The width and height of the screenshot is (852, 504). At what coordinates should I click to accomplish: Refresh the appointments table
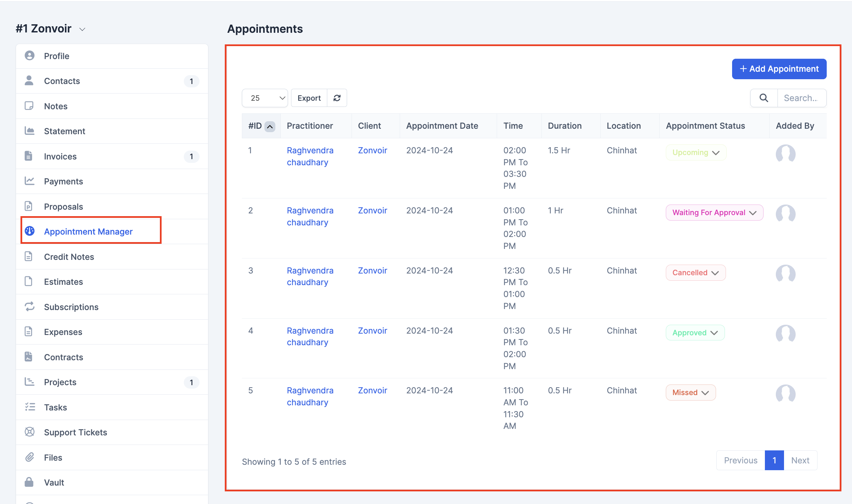point(337,98)
